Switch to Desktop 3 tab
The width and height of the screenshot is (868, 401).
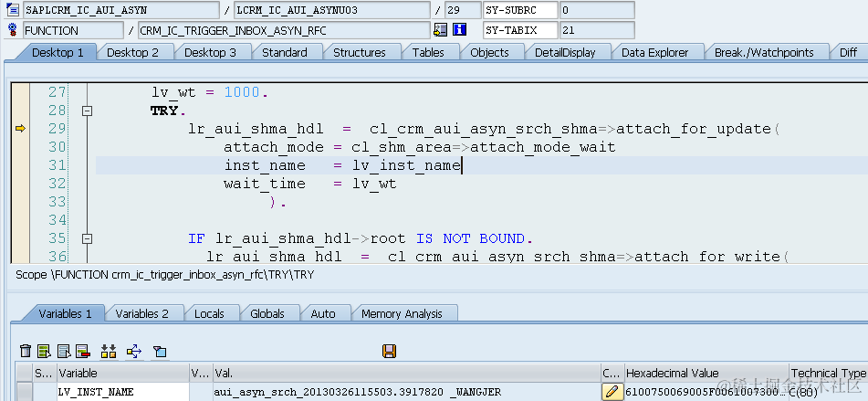coord(210,53)
